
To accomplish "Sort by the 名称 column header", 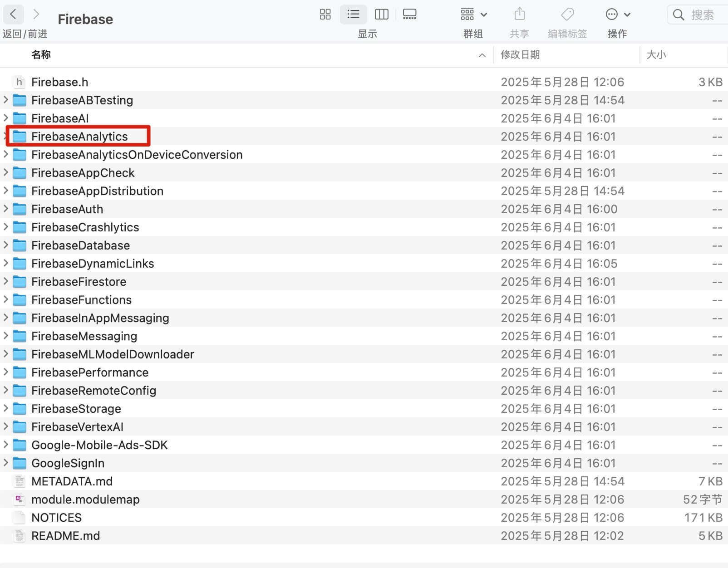I will [41, 55].
